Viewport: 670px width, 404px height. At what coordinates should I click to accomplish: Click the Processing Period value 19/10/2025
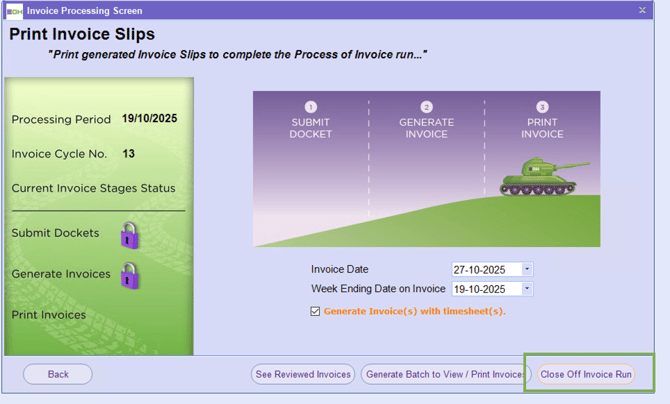(x=149, y=119)
